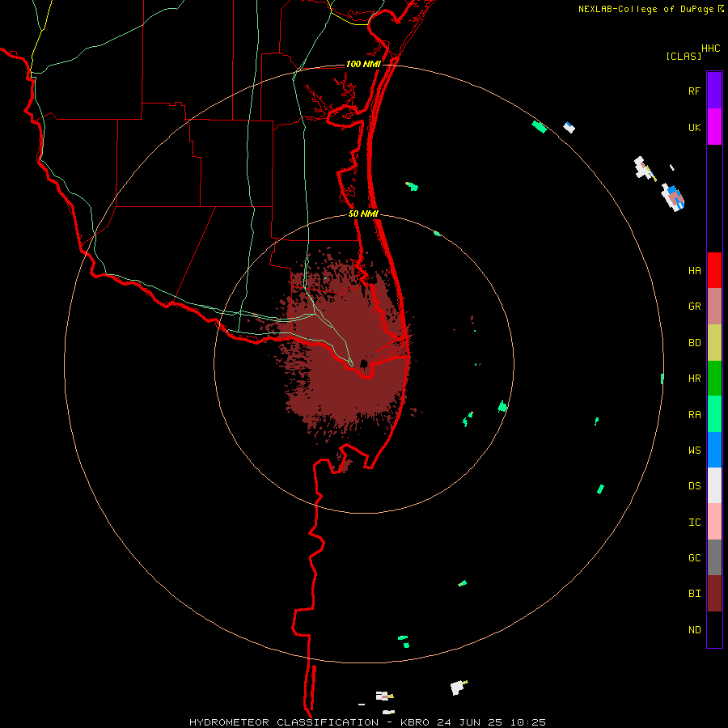Click the 50 NMI range ring label
This screenshot has height=728, width=728.
pyautogui.click(x=363, y=214)
